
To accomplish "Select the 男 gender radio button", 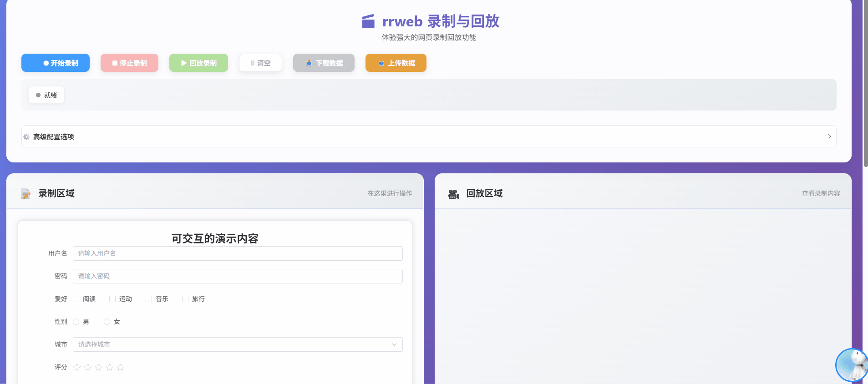I will coord(76,322).
